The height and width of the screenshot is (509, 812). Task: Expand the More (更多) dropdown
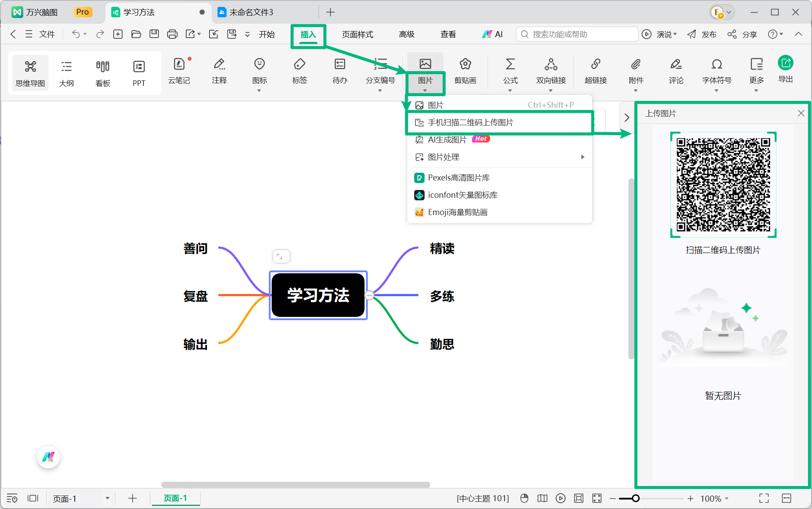click(x=756, y=91)
